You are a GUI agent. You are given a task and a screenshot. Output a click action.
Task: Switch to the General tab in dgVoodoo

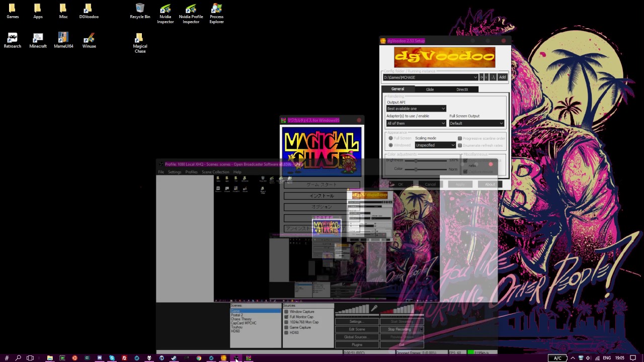(x=397, y=89)
